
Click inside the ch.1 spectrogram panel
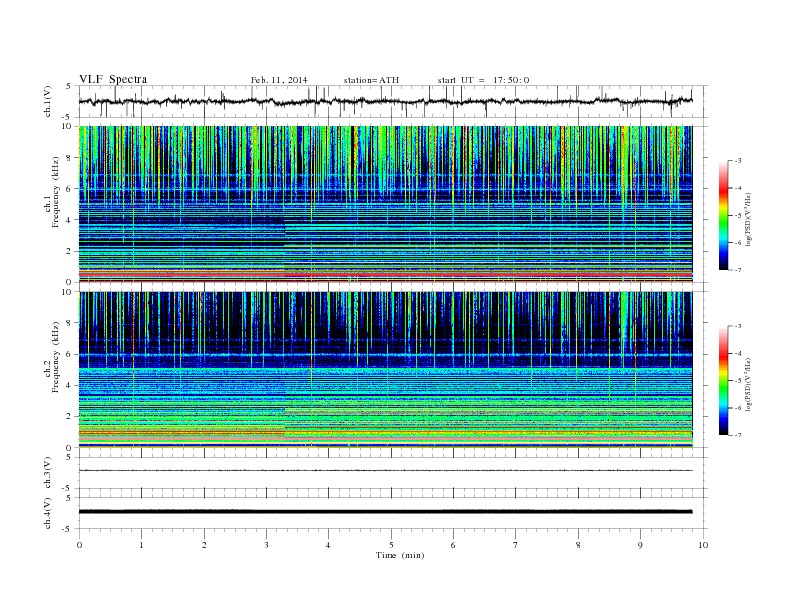pyautogui.click(x=385, y=204)
